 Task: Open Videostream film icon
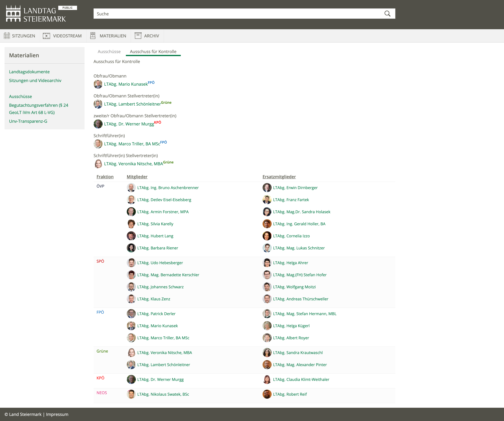46,36
